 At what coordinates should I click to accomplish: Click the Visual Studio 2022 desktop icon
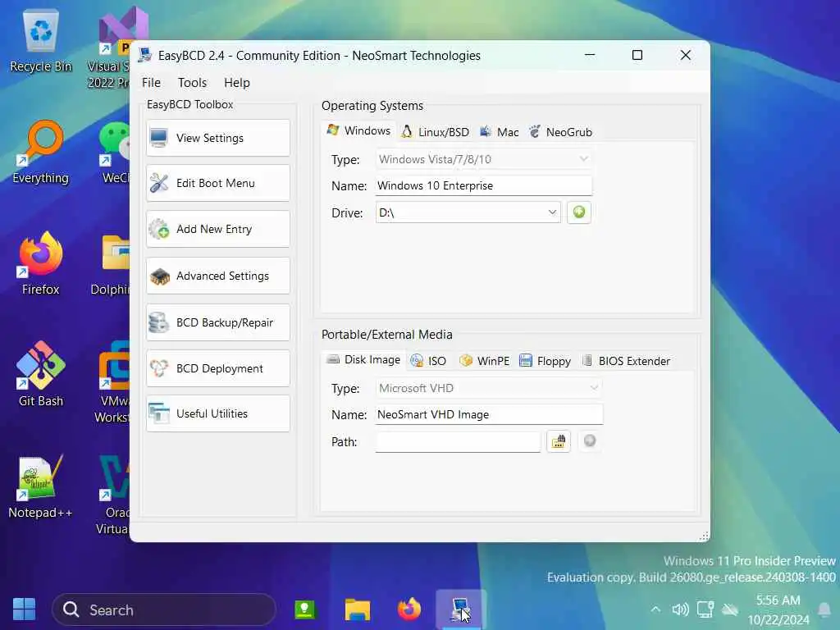coord(109,48)
